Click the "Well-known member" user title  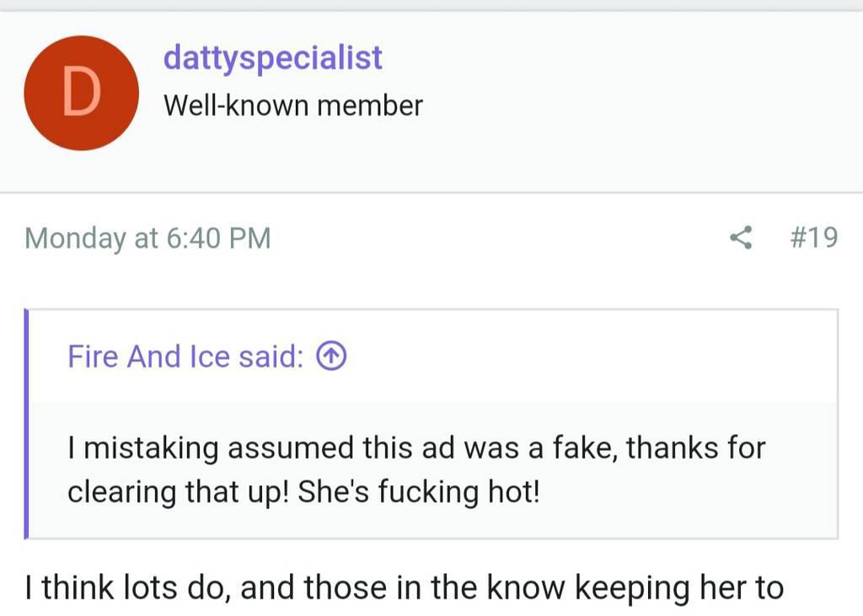point(292,106)
